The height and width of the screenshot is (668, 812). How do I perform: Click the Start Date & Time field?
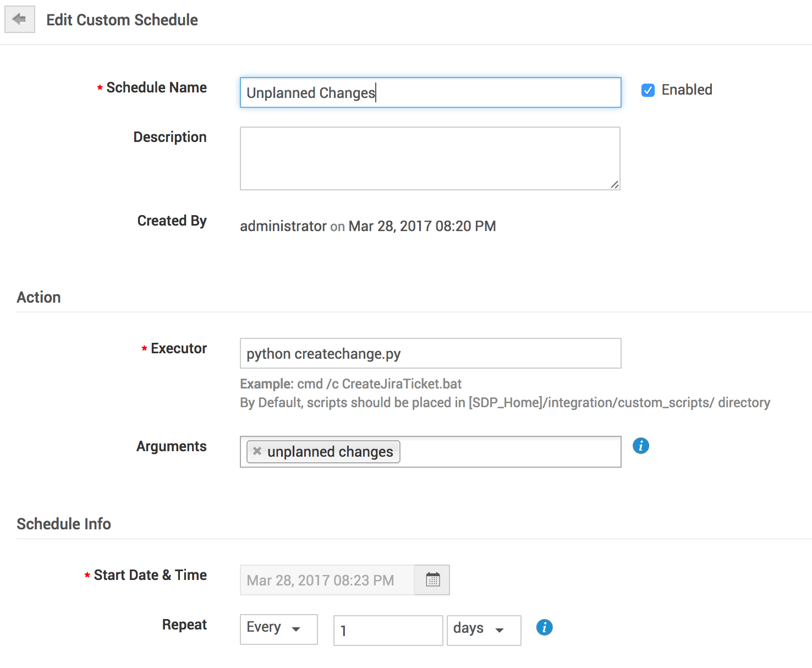[327, 580]
